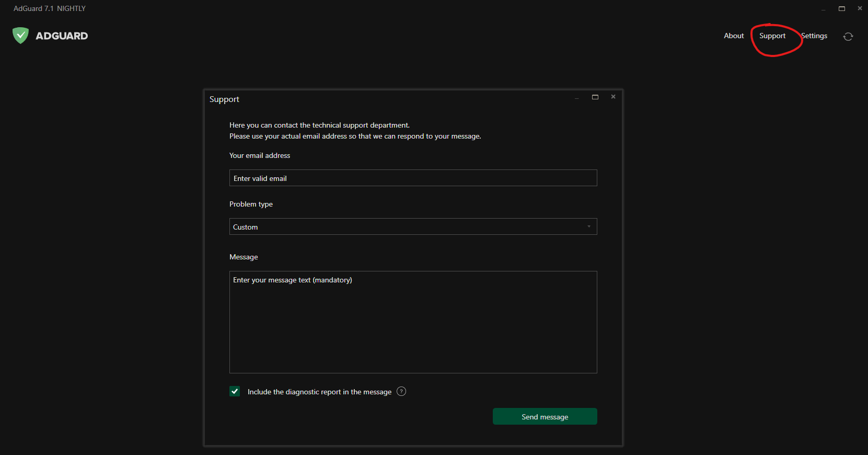Screen dimensions: 868x455
Task: Click the 'Problem type' label
Action: [251, 204]
